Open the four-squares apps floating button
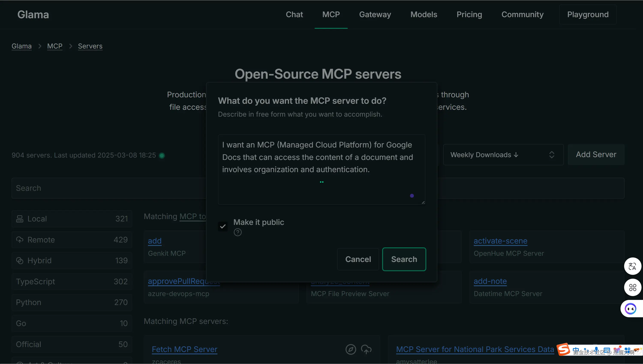Viewport: 643px width, 364px height. pyautogui.click(x=632, y=287)
